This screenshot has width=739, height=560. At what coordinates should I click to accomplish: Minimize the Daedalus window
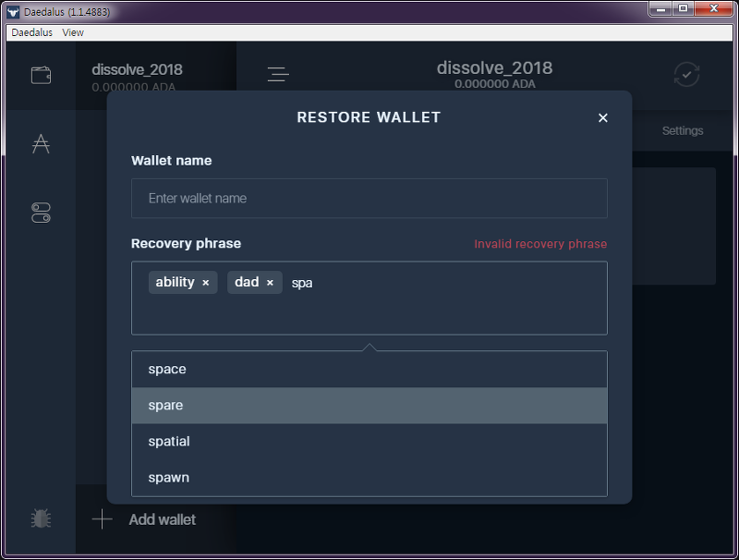[x=660, y=9]
